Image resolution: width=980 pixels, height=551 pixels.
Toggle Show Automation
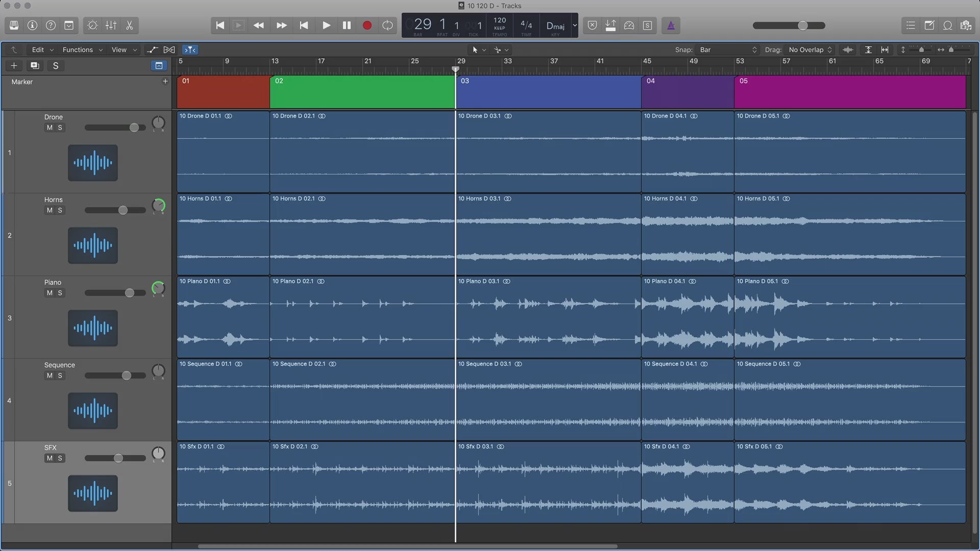tap(152, 49)
